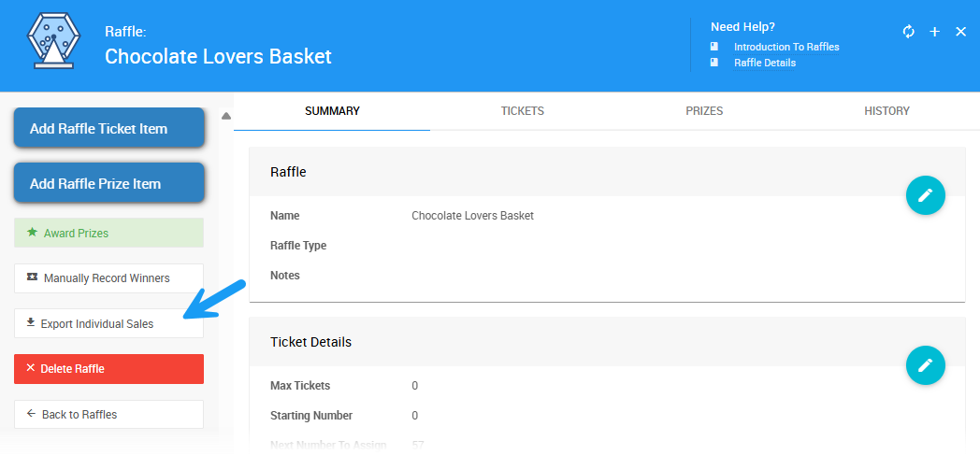Switch to the Tickets tab
Image resolution: width=980 pixels, height=455 pixels.
click(x=523, y=111)
